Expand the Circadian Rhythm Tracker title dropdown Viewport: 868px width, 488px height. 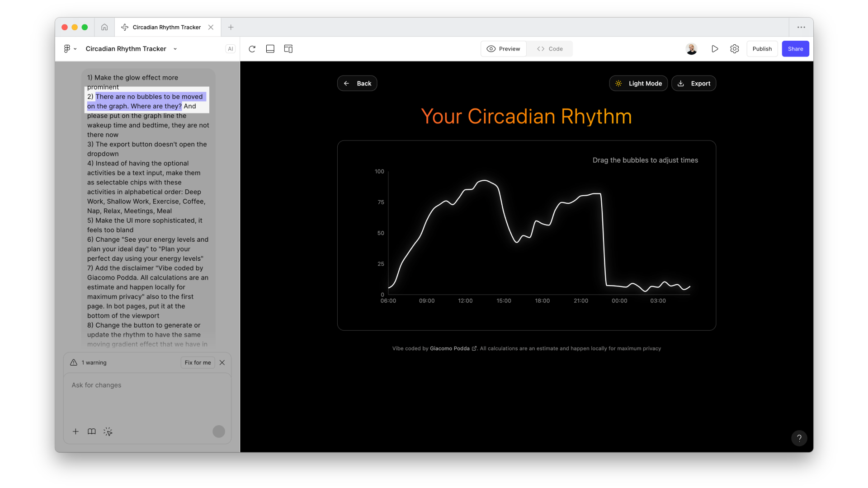coord(175,49)
